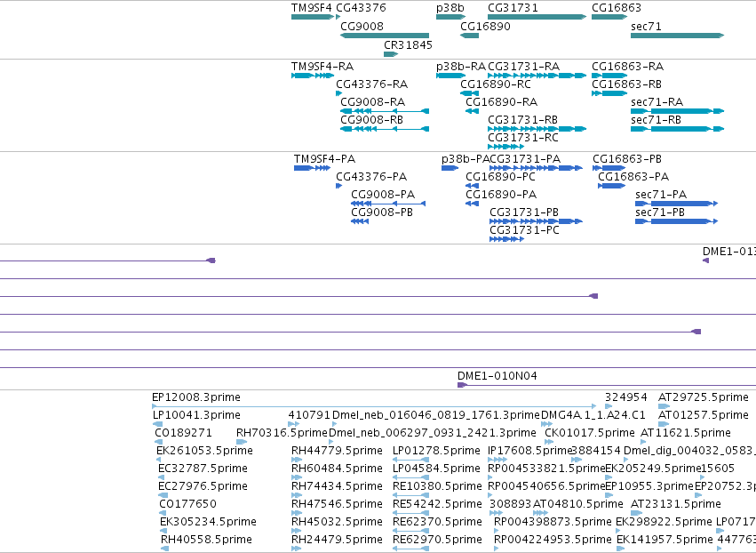The image size is (756, 553).
Task: Select protein CG9008-PB label
Action: tap(382, 212)
